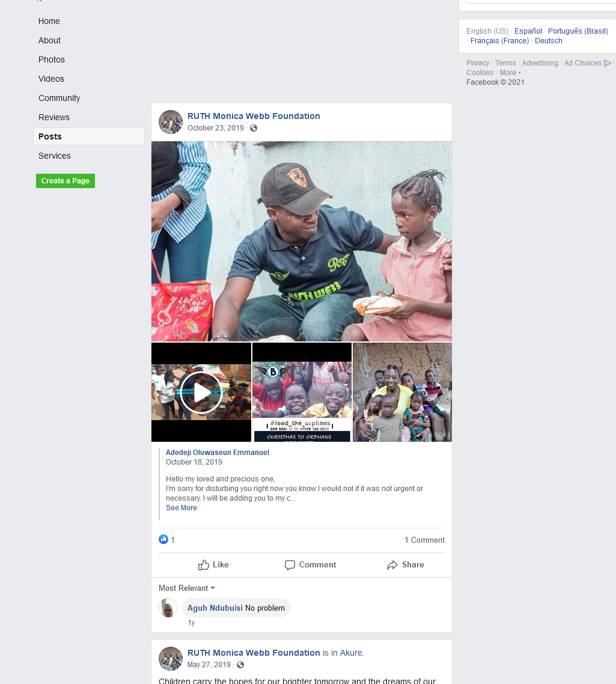Open the More dropdown in footer links

click(x=510, y=73)
